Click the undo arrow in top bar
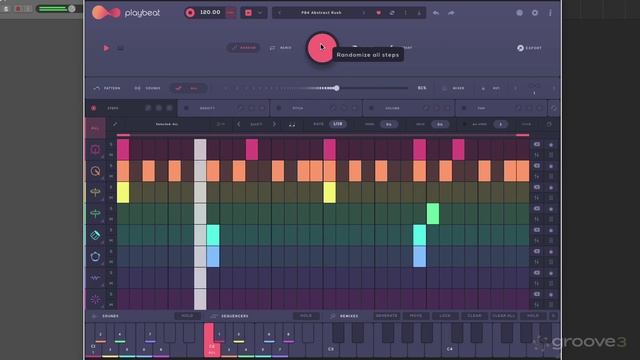Viewport: 640px width, 360px height. pyautogui.click(x=436, y=13)
